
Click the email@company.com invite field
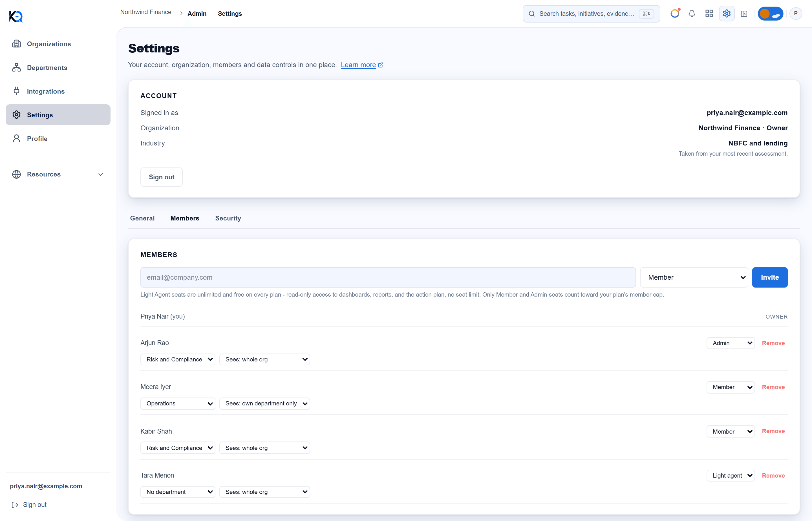click(x=388, y=277)
